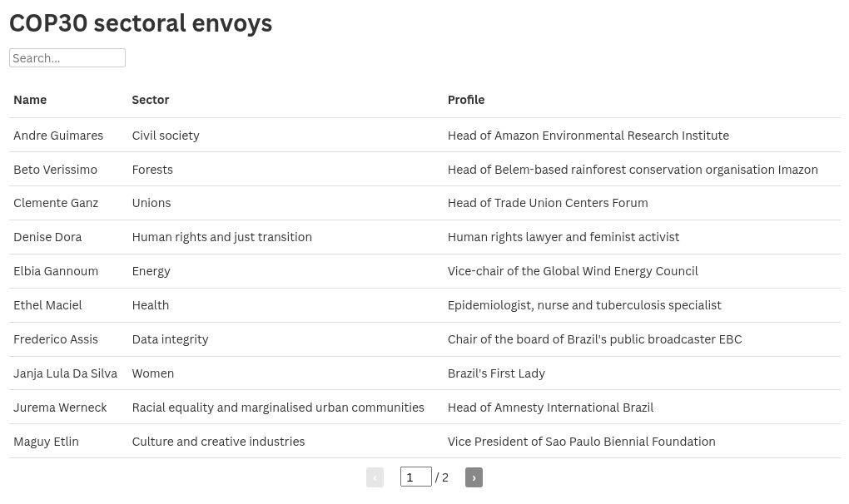Click Ethel Maciel Health cell
This screenshot has width=849, height=504.
(x=151, y=305)
